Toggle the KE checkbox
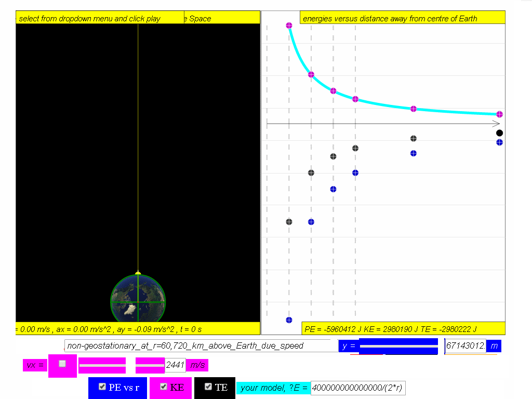532x399 pixels. 164,387
